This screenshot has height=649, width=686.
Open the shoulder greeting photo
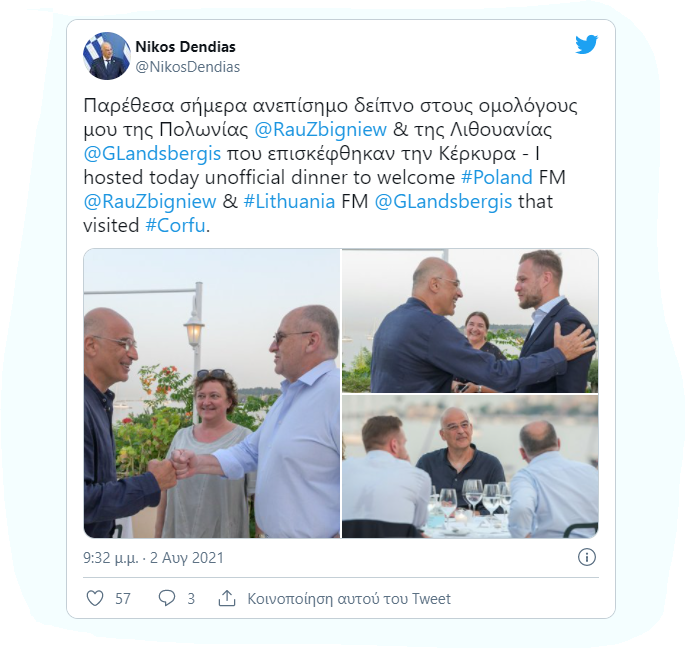(x=470, y=320)
